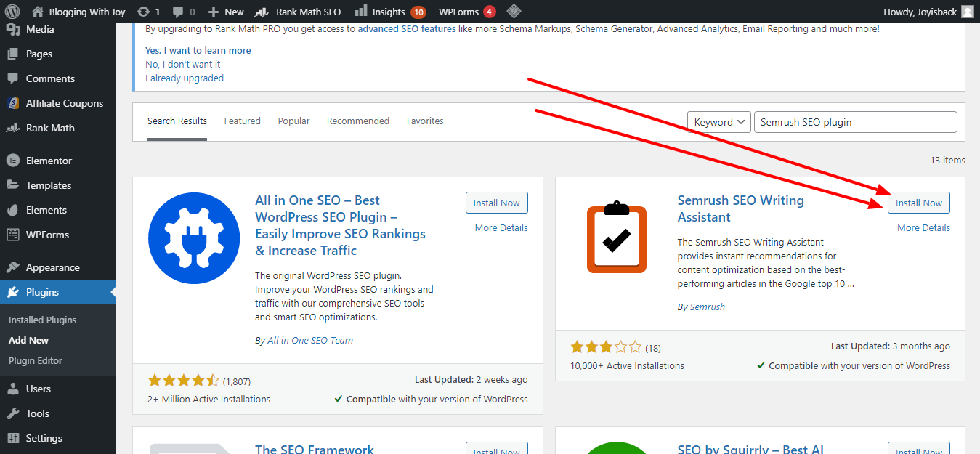Image resolution: width=980 pixels, height=454 pixels.
Task: Click the Templates folder icon in sidebar
Action: [12, 185]
